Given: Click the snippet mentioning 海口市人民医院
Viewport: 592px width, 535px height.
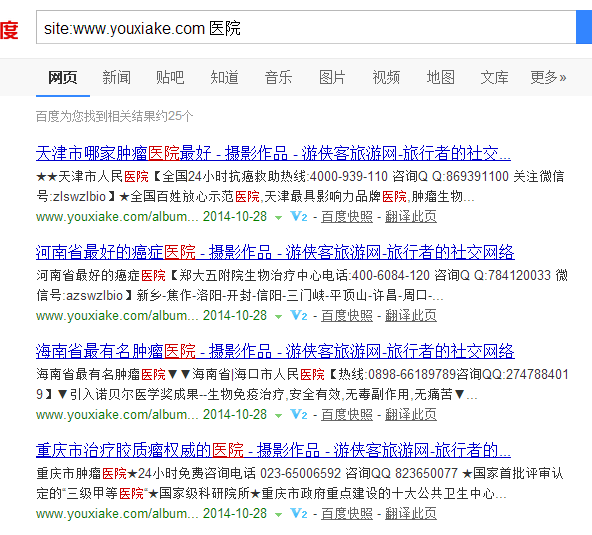Looking at the screenshot, I should tap(302, 384).
